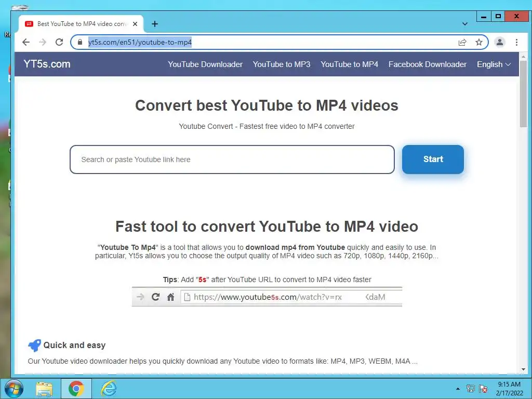Bookmark page with the star icon
The height and width of the screenshot is (399, 532).
478,42
